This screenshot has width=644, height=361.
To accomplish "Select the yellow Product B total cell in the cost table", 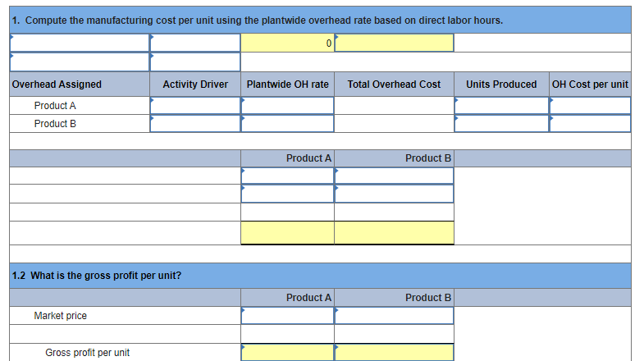I will [x=395, y=233].
